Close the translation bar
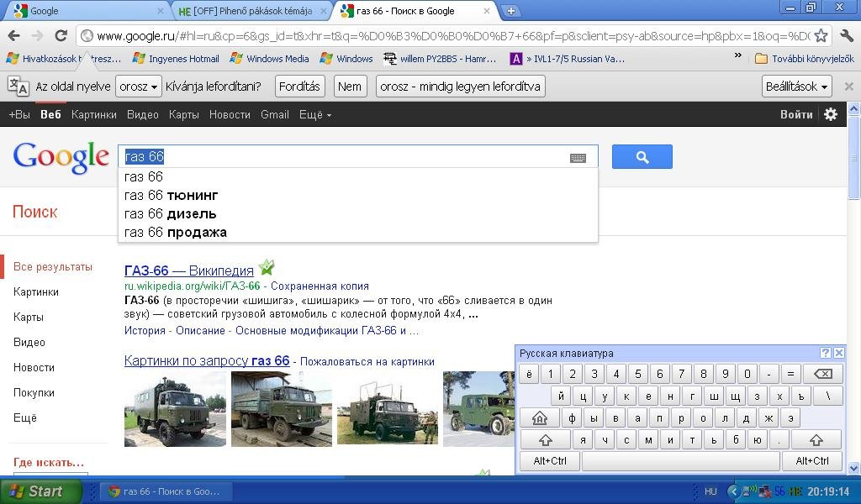Screen dimensions: 861x504 pos(848,87)
